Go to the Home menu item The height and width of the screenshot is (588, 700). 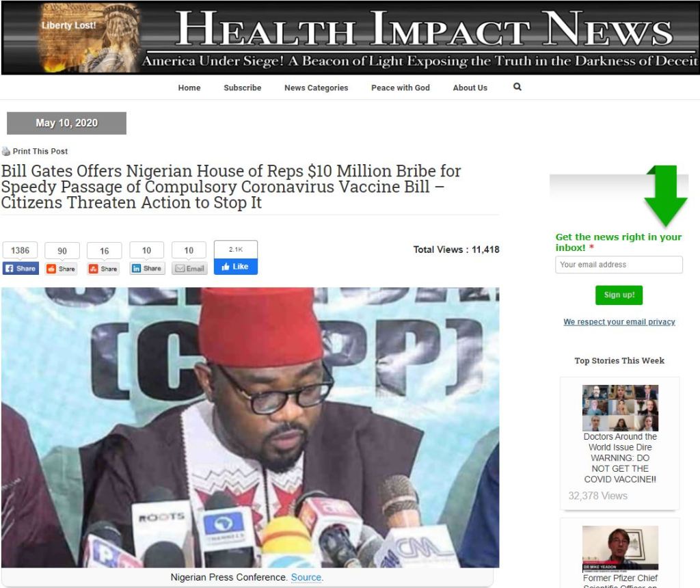[x=189, y=88]
